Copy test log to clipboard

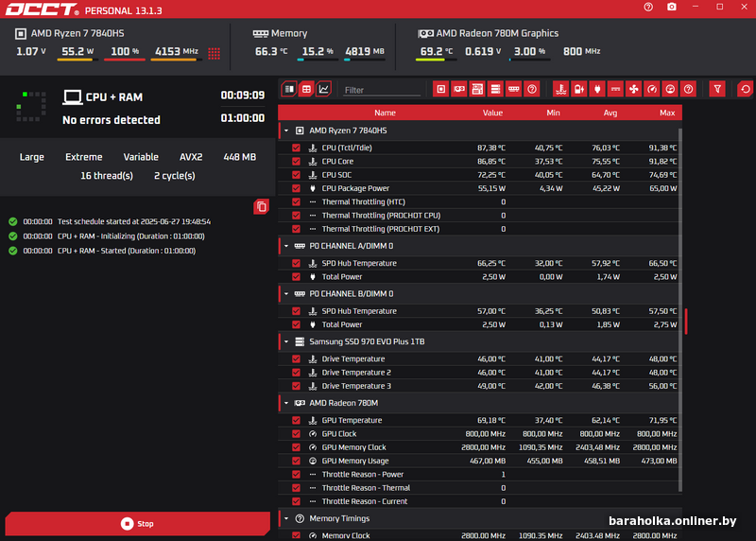coord(262,206)
